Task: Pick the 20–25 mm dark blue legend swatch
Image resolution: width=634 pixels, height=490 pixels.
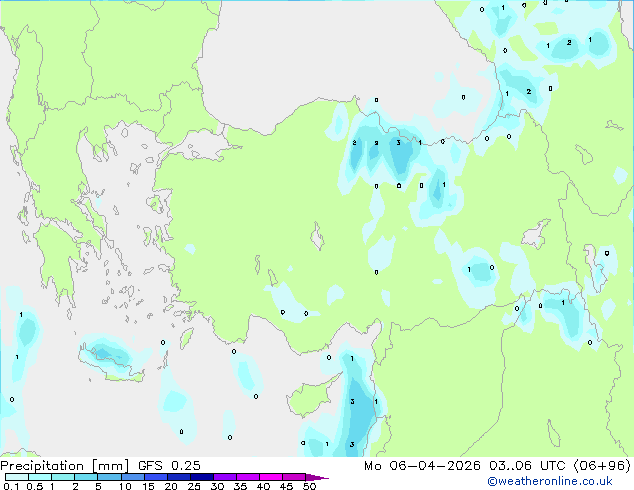Action: click(179, 477)
